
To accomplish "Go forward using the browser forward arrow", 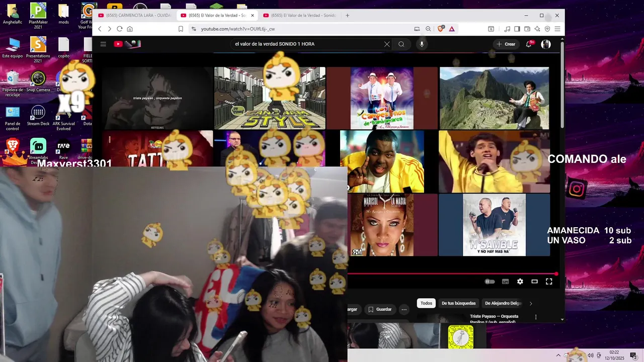I will (x=109, y=29).
